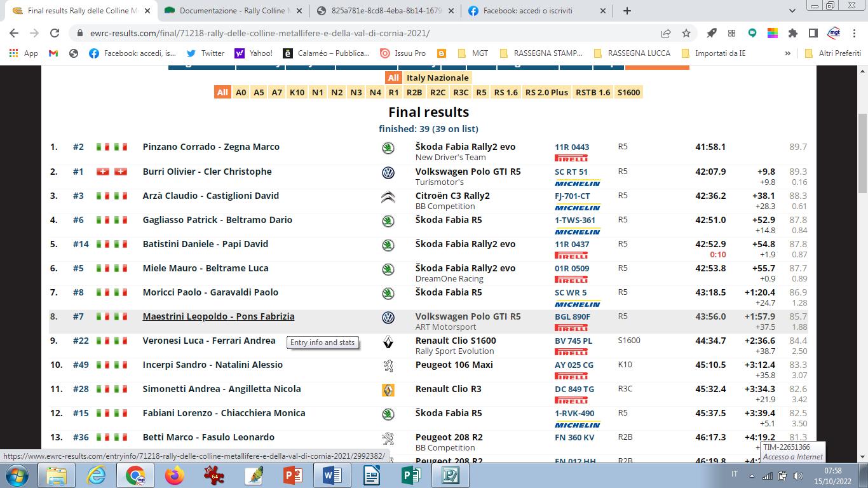Open the MGT profile avatar
The image size is (868, 488).
pyautogui.click(x=834, y=33)
